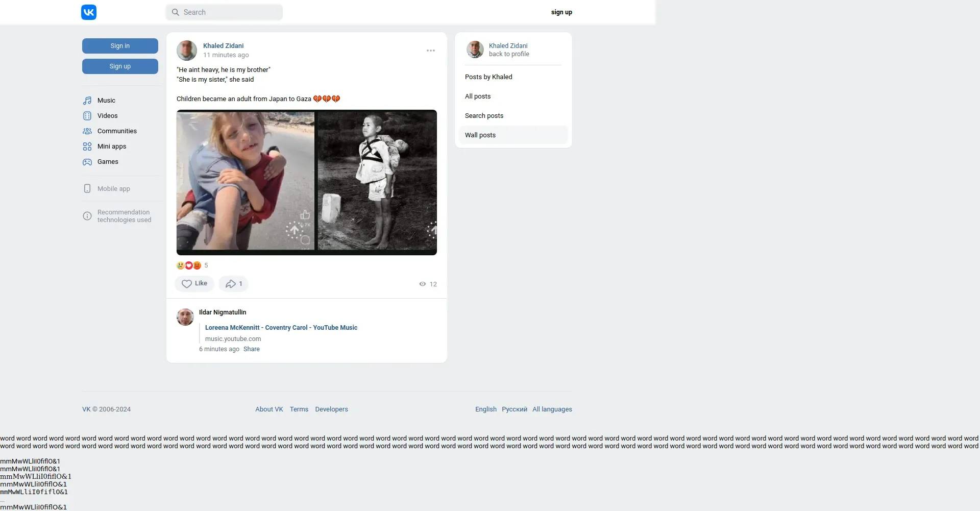Screen dimensions: 980x511
Task: Open the Communities menu label
Action: (117, 131)
